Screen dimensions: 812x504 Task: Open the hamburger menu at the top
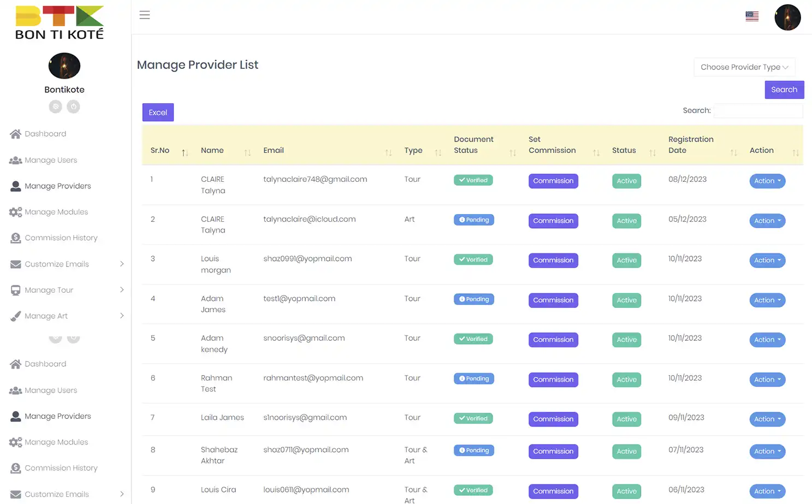(144, 15)
